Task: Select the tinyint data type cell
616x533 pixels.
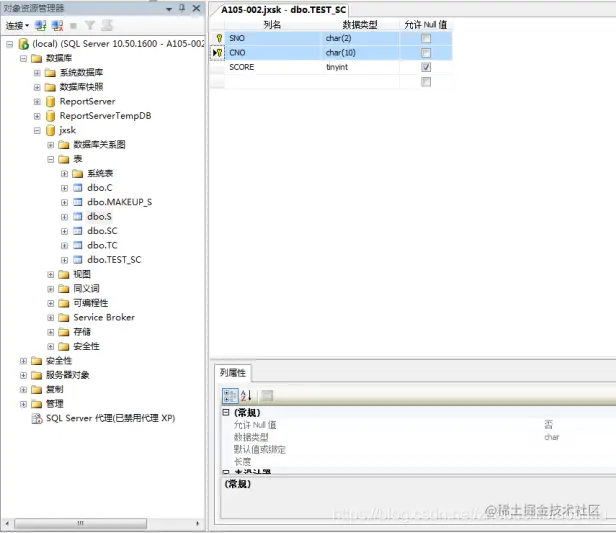Action: coord(360,67)
